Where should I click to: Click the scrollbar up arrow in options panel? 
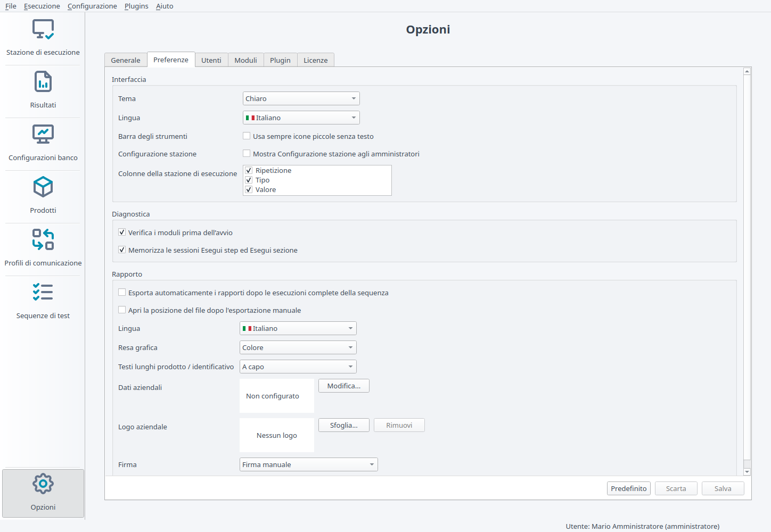coord(747,71)
